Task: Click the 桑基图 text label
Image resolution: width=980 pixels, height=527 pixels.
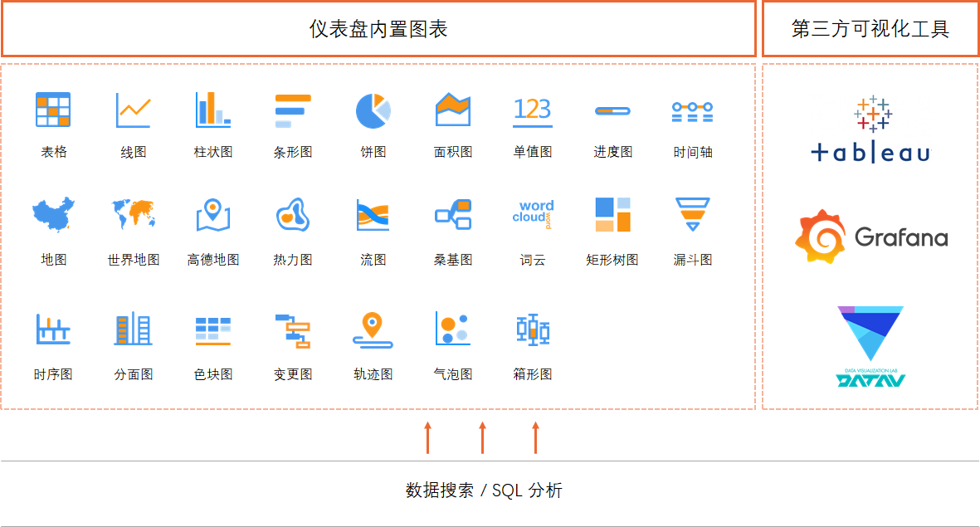Action: point(453,260)
